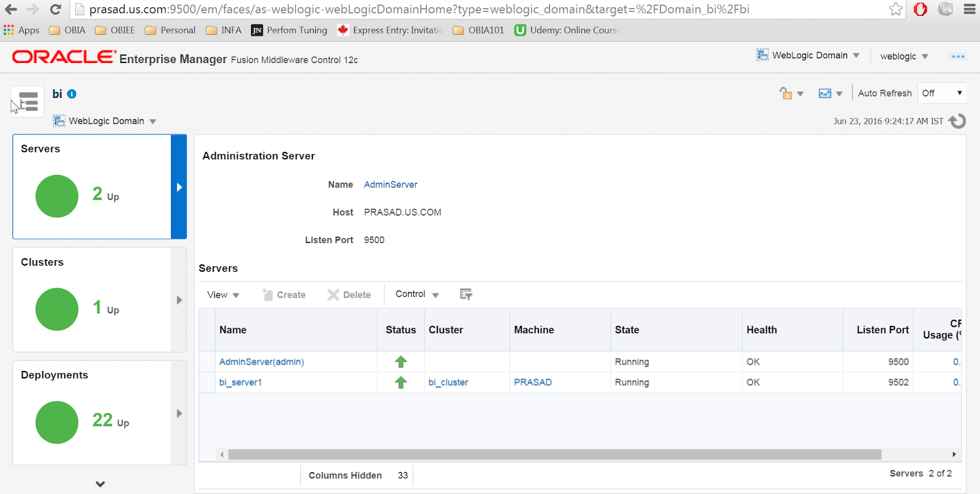This screenshot has width=980, height=494.
Task: Reload the page with refresh icon
Action: coord(56,9)
